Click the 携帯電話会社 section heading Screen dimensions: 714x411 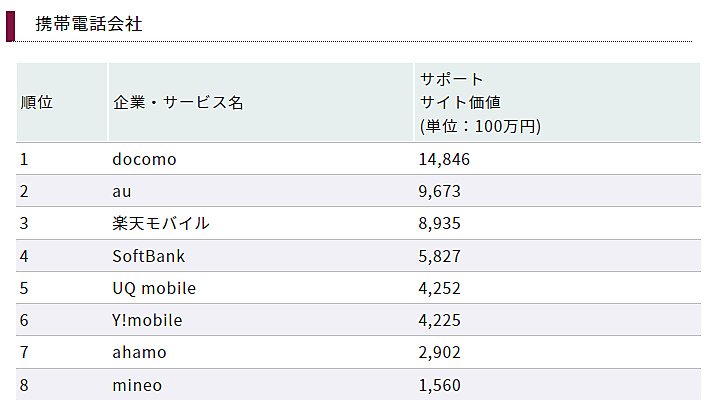(88, 24)
